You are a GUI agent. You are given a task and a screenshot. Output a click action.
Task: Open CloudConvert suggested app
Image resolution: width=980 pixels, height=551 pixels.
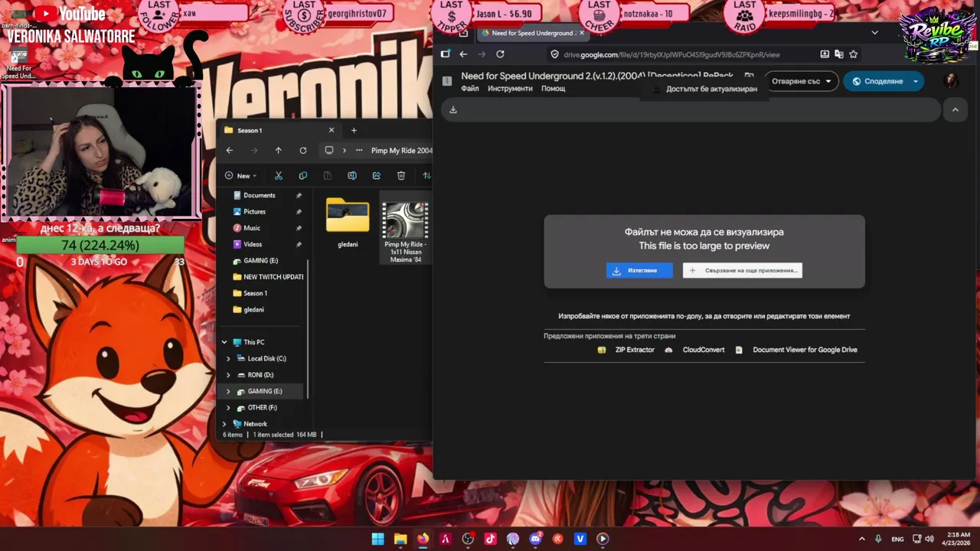coord(694,350)
